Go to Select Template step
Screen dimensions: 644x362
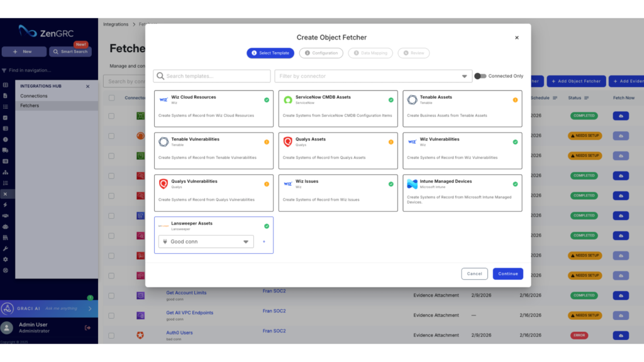pyautogui.click(x=270, y=53)
